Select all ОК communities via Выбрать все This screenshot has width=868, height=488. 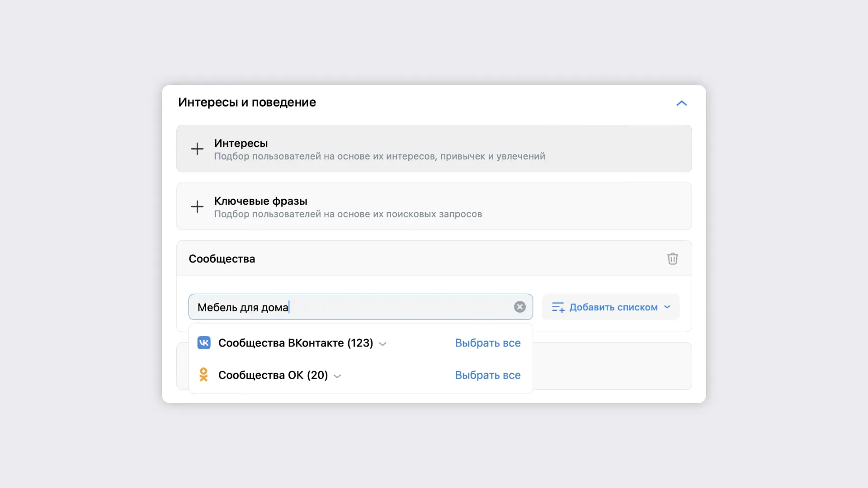click(487, 375)
